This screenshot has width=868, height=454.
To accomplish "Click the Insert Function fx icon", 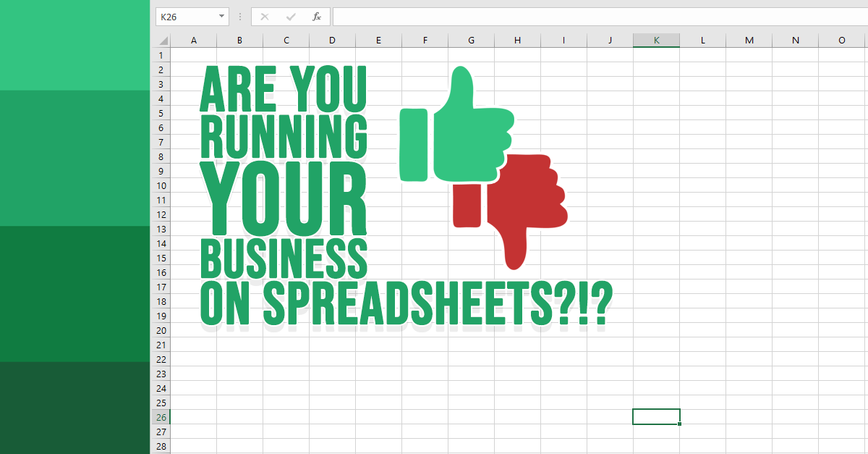I will (316, 17).
